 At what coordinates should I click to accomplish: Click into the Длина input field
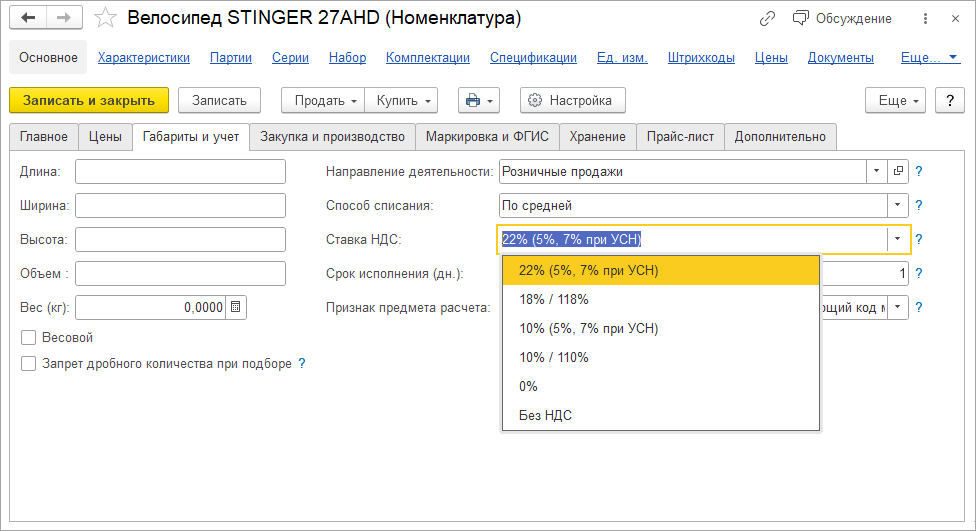pyautogui.click(x=180, y=172)
